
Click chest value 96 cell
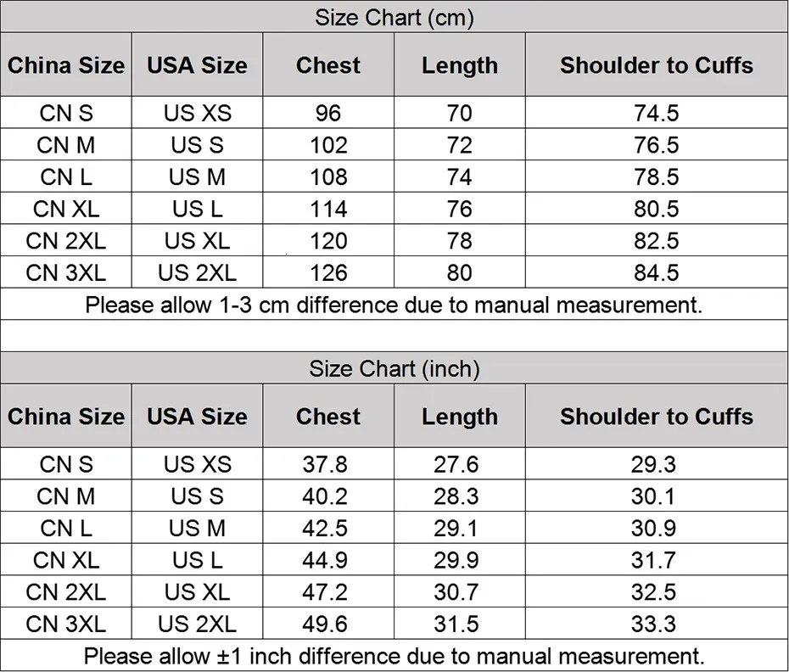point(328,113)
